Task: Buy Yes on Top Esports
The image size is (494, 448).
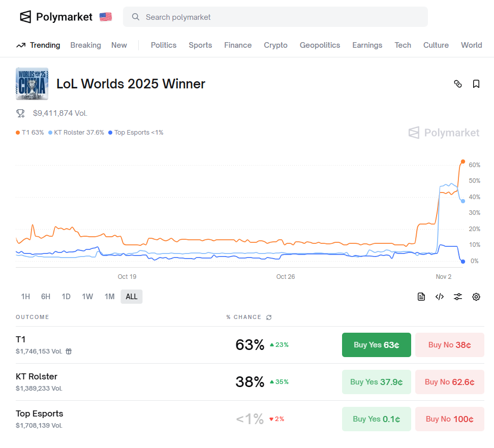Action: (x=376, y=419)
